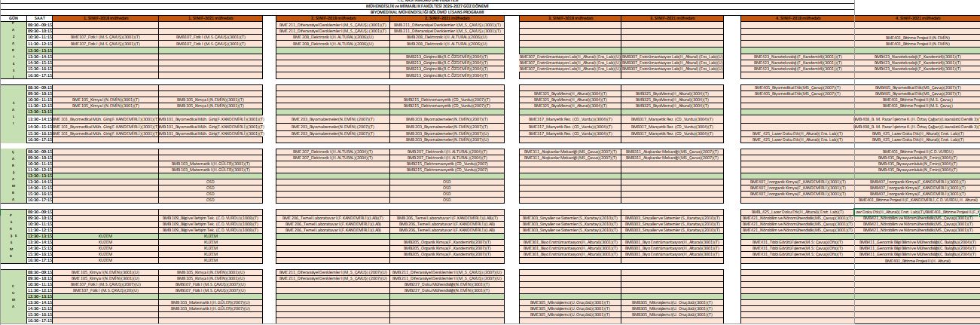This screenshot has height=325, width=980.
Task: Select Çarşamba 13:30 OSD cell in 1. SINIF-2021
Action: (x=210, y=182)
